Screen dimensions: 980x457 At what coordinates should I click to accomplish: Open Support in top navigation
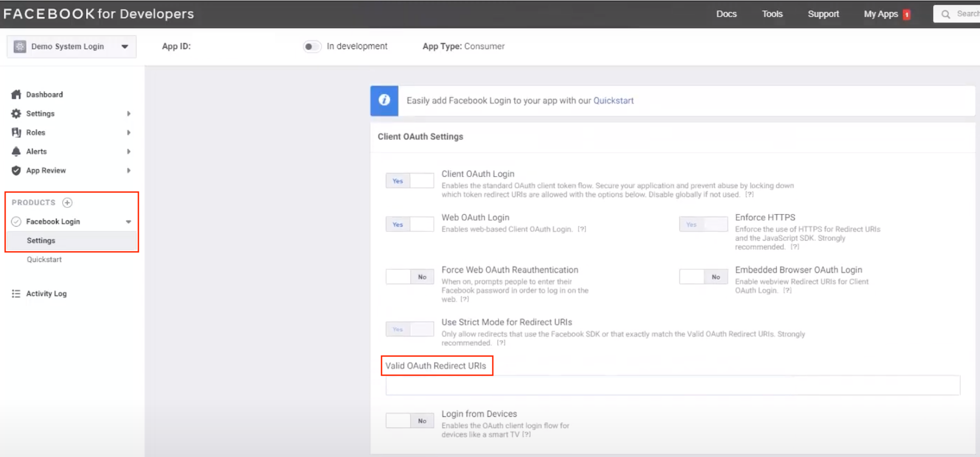click(823, 14)
